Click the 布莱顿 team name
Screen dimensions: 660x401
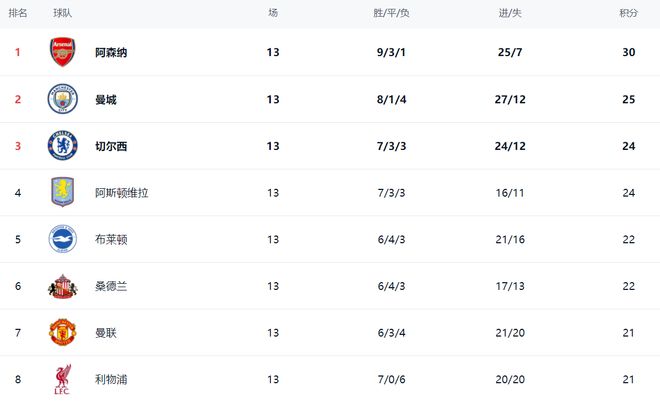click(111, 239)
